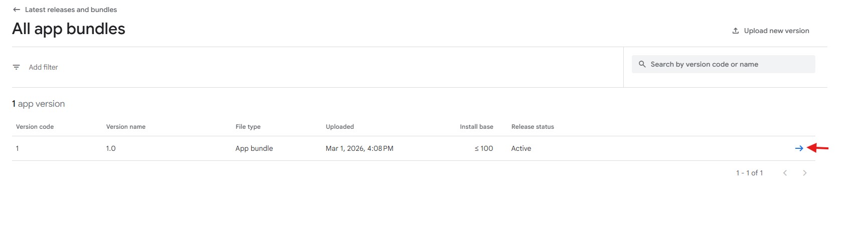Click the Active release status cell

tap(521, 148)
